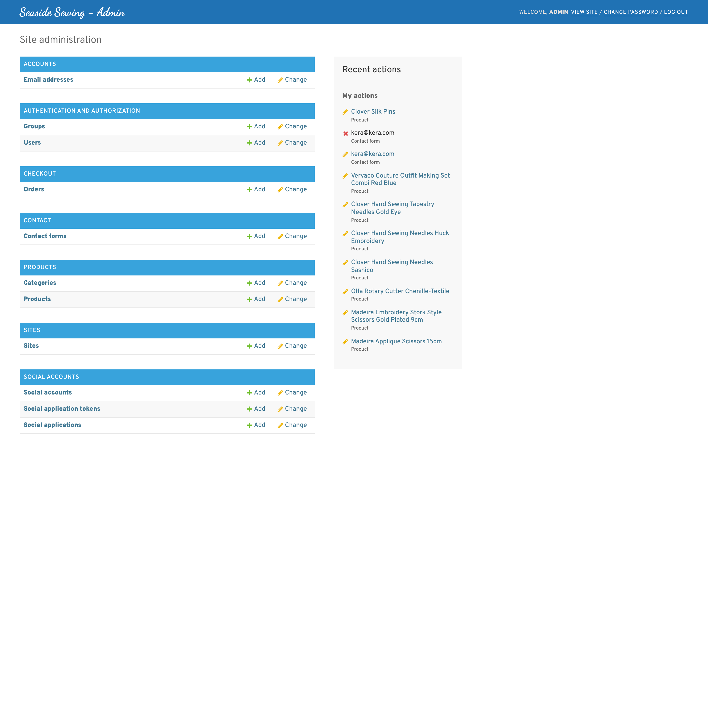The image size is (708, 728).
Task: Open the Social application tokens model link
Action: [x=62, y=409]
